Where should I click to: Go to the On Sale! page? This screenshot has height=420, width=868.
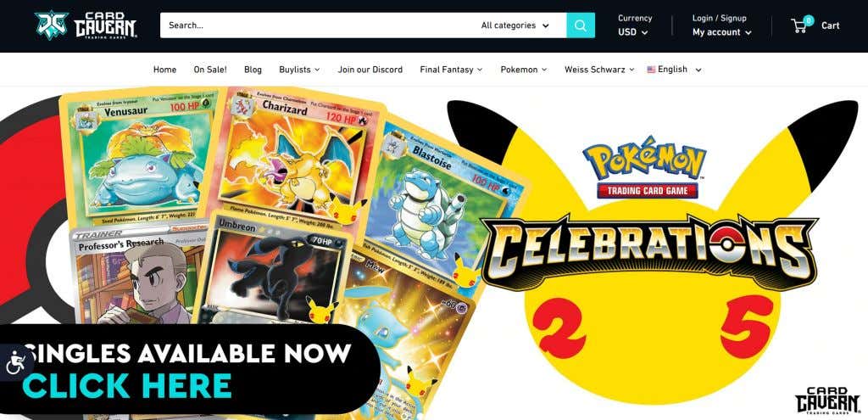click(210, 70)
